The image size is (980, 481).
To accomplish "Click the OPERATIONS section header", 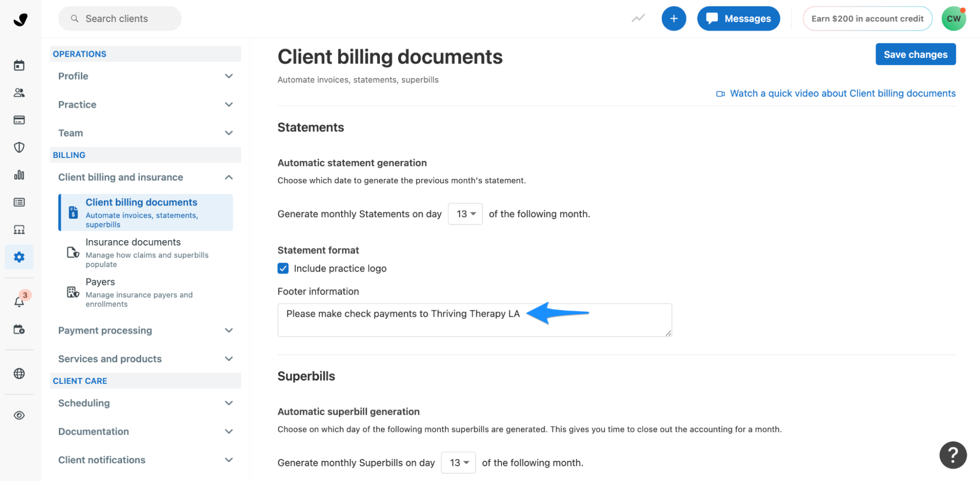I will click(145, 54).
